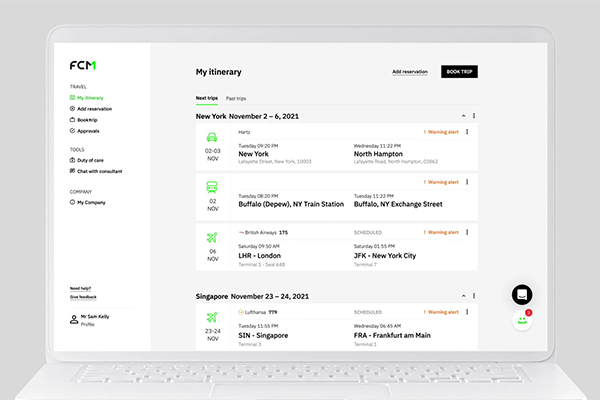Click the Hertz car rental icon

[212, 137]
